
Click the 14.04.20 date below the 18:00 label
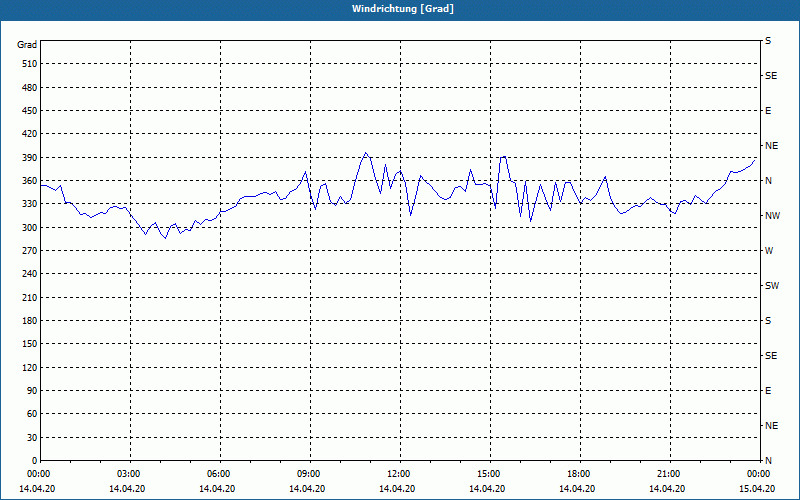point(577,488)
